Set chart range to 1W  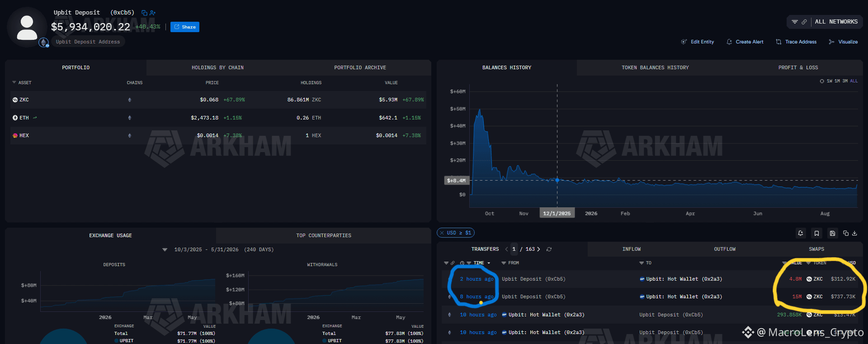(x=830, y=81)
